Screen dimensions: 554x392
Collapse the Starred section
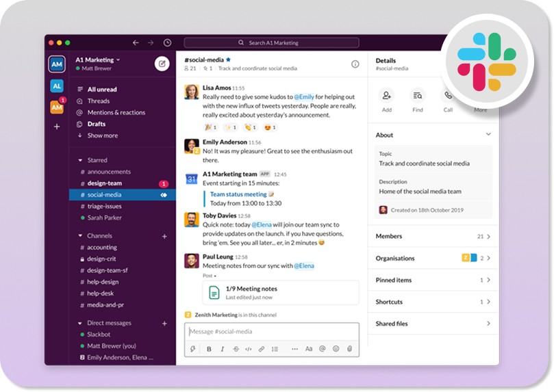click(80, 160)
